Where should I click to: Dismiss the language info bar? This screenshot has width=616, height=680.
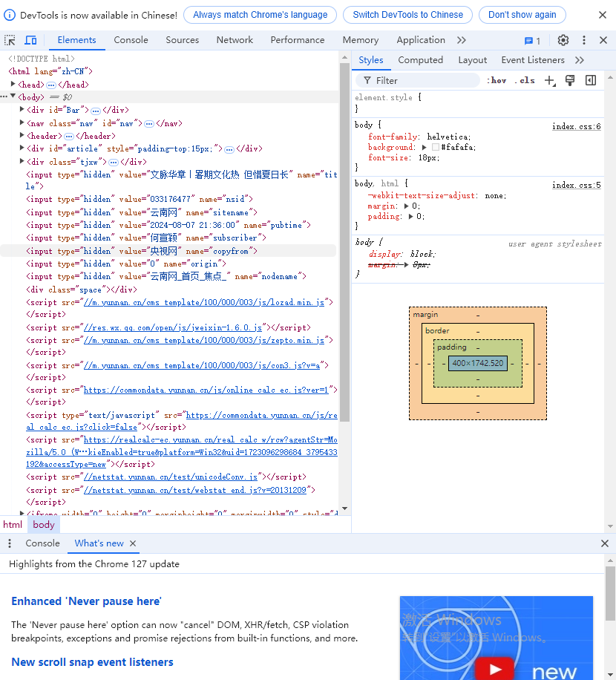(x=603, y=15)
